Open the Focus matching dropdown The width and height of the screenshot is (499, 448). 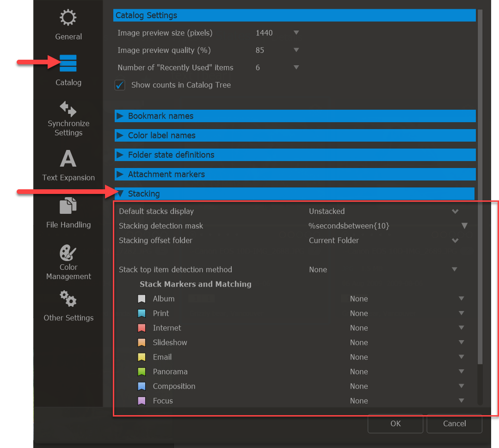click(461, 400)
